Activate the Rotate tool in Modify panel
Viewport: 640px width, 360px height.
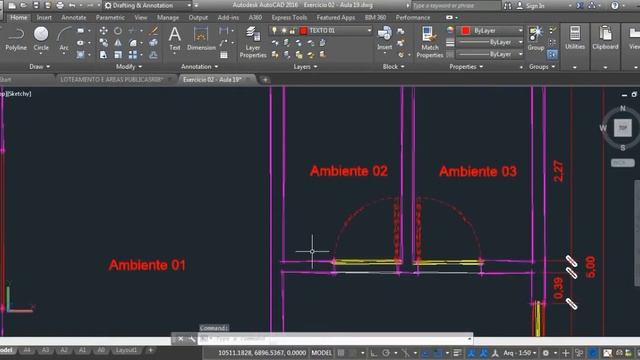118,31
